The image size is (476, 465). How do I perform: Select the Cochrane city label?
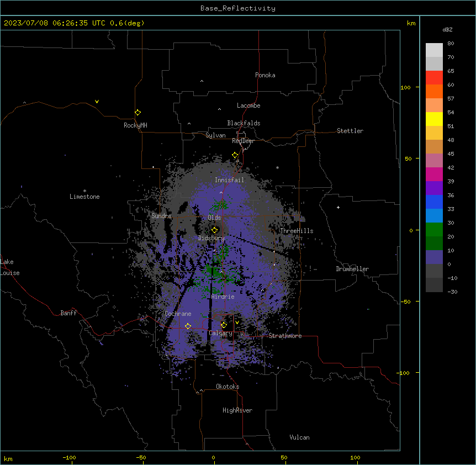[x=178, y=314]
